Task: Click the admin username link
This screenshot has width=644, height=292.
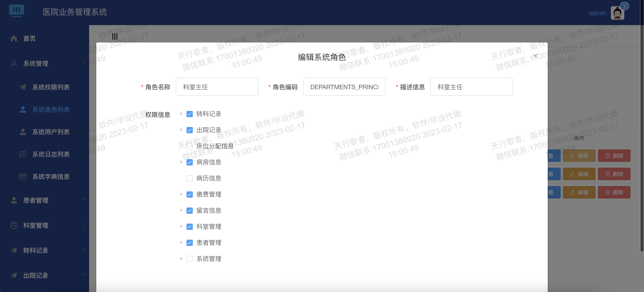Action: [597, 13]
